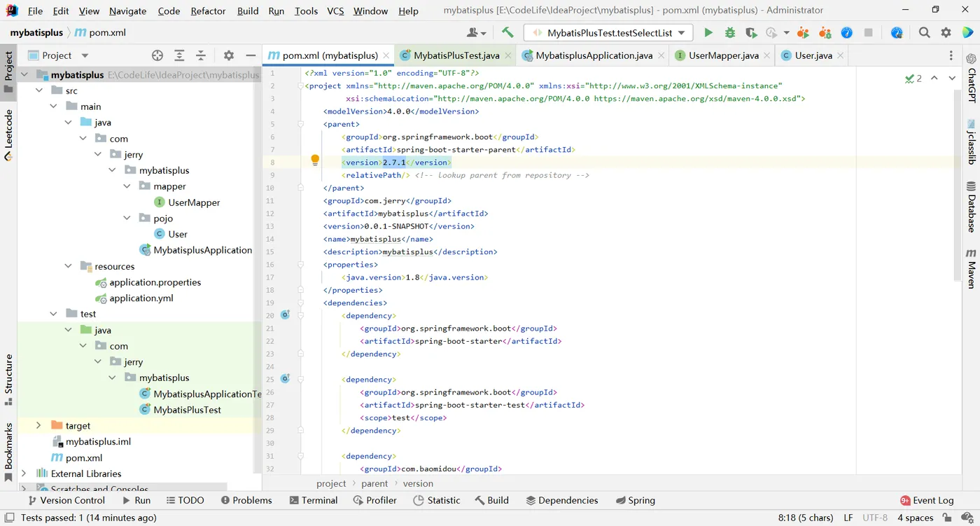Click the Stop square icon in toolbar
980x526 pixels.
[x=869, y=32]
